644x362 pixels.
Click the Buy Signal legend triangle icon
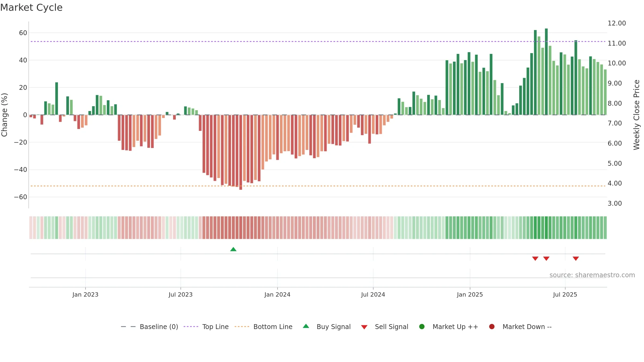(x=306, y=326)
